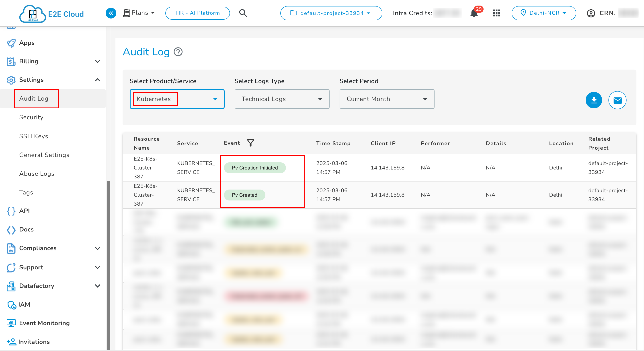
Task: Click the Service column header
Action: [187, 143]
